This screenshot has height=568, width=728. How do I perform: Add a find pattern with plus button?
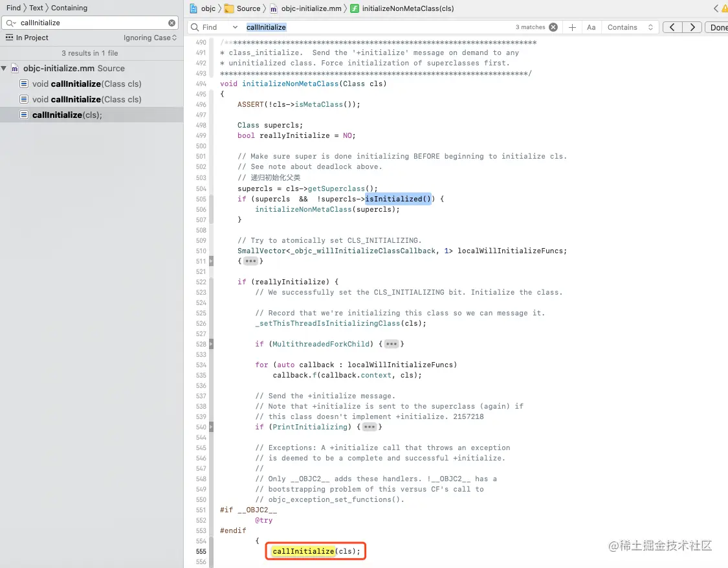click(x=573, y=27)
